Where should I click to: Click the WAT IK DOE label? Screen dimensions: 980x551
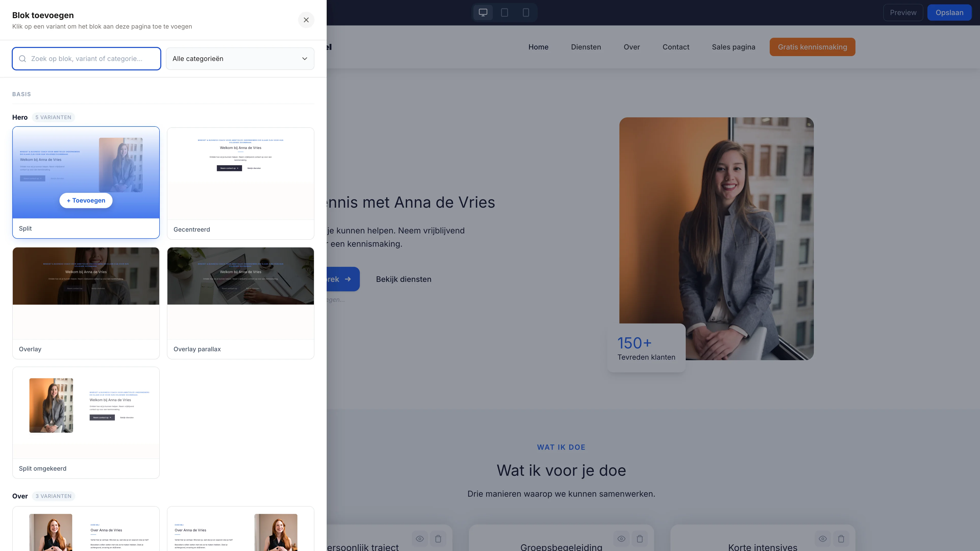pyautogui.click(x=561, y=447)
